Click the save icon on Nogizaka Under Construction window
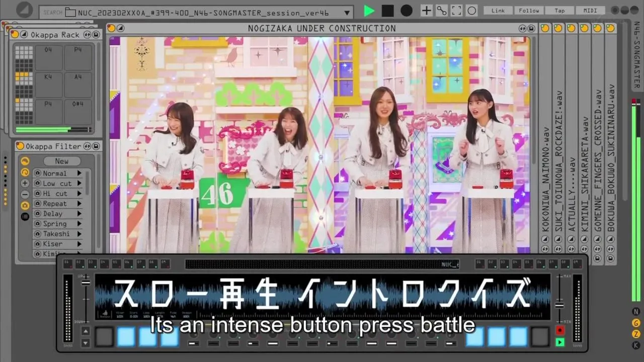This screenshot has height=362, width=644. tap(531, 29)
